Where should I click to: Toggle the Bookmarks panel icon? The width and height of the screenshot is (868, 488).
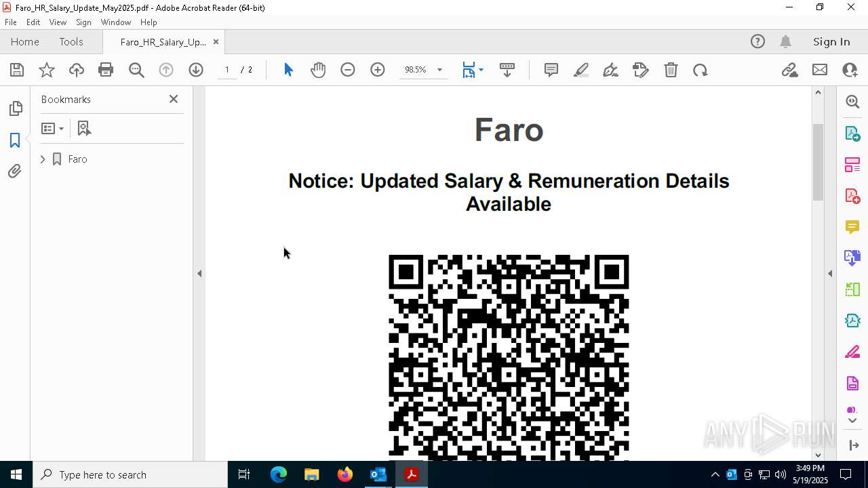tap(15, 140)
